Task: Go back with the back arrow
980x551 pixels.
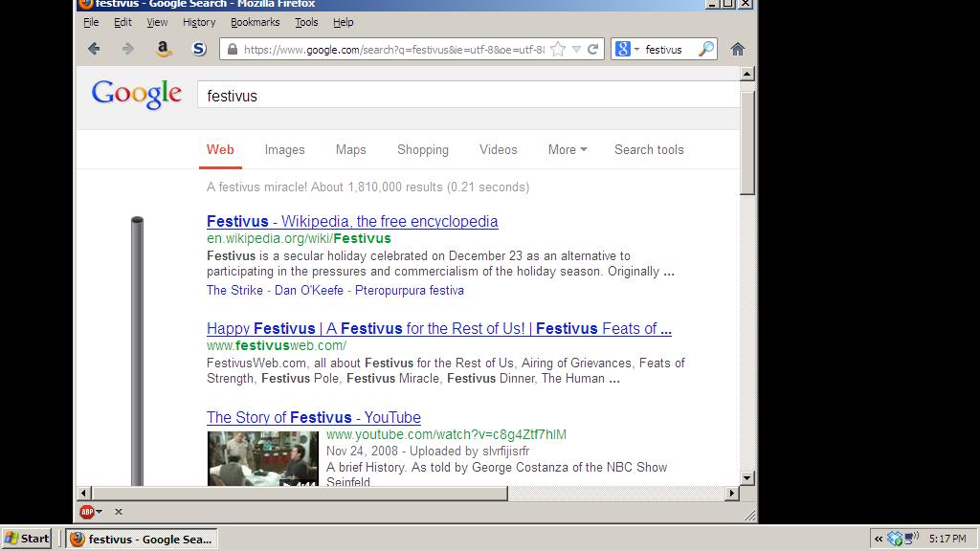Action: pos(94,49)
